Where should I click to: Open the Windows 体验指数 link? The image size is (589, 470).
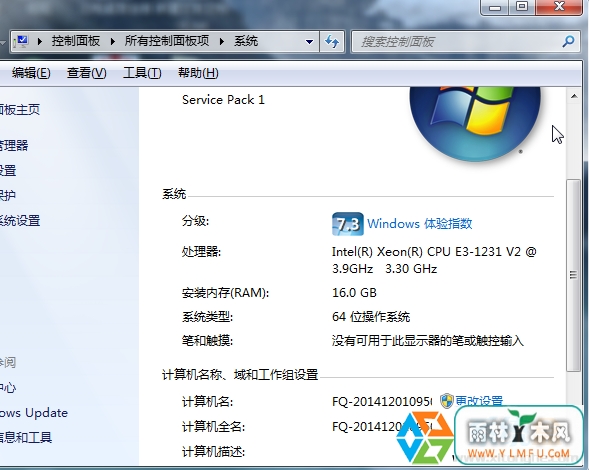pos(420,224)
